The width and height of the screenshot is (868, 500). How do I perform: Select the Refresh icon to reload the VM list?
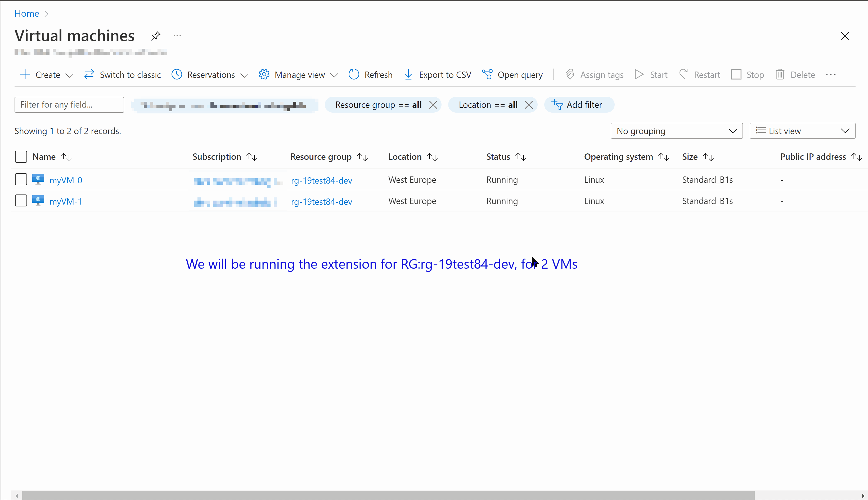pyautogui.click(x=353, y=74)
